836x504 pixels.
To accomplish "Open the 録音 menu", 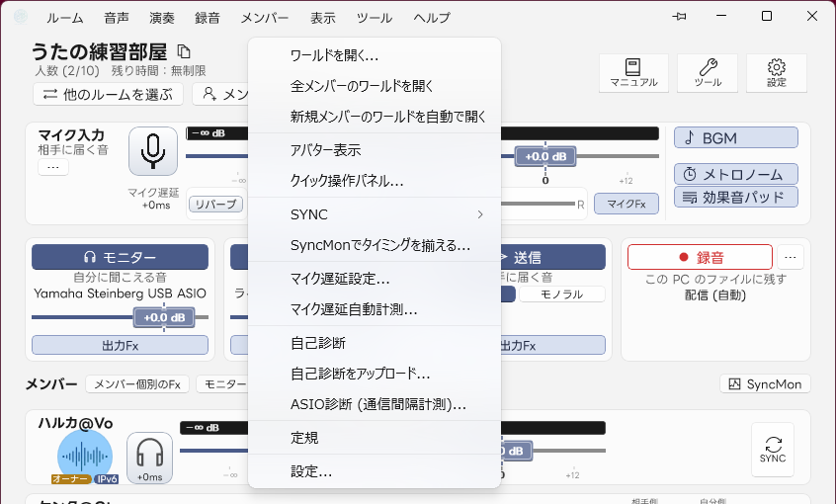I will (207, 18).
